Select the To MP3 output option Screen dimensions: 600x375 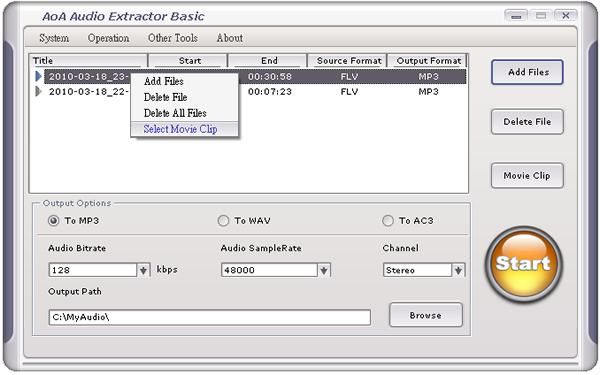tap(53, 221)
